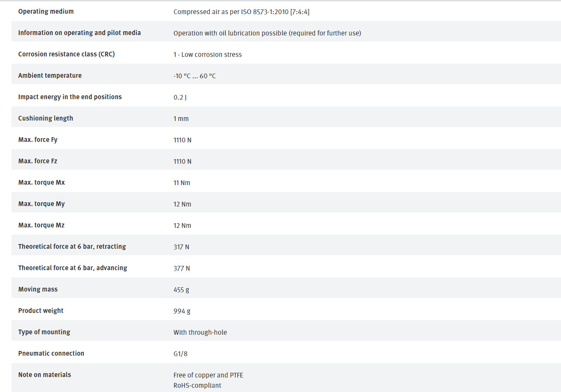
Task: Click the Ambient temperature label
Action: click(50, 76)
